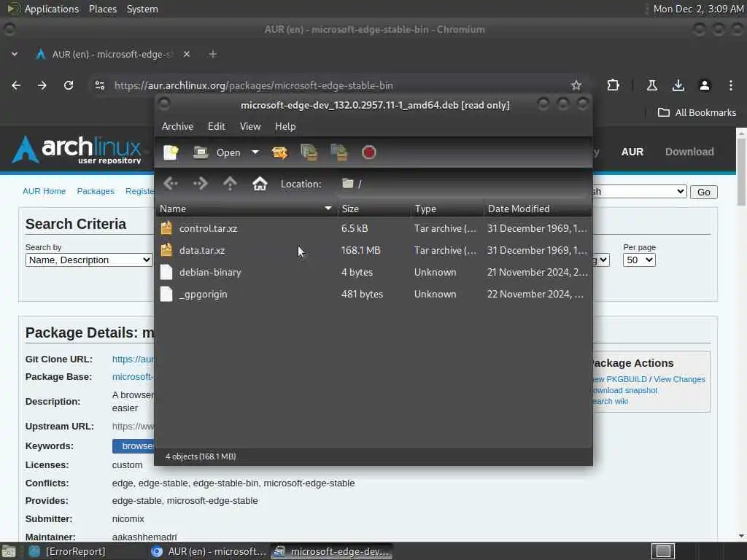This screenshot has width=747, height=560.
Task: Open Chromium extensions puzzle icon
Action: click(613, 85)
